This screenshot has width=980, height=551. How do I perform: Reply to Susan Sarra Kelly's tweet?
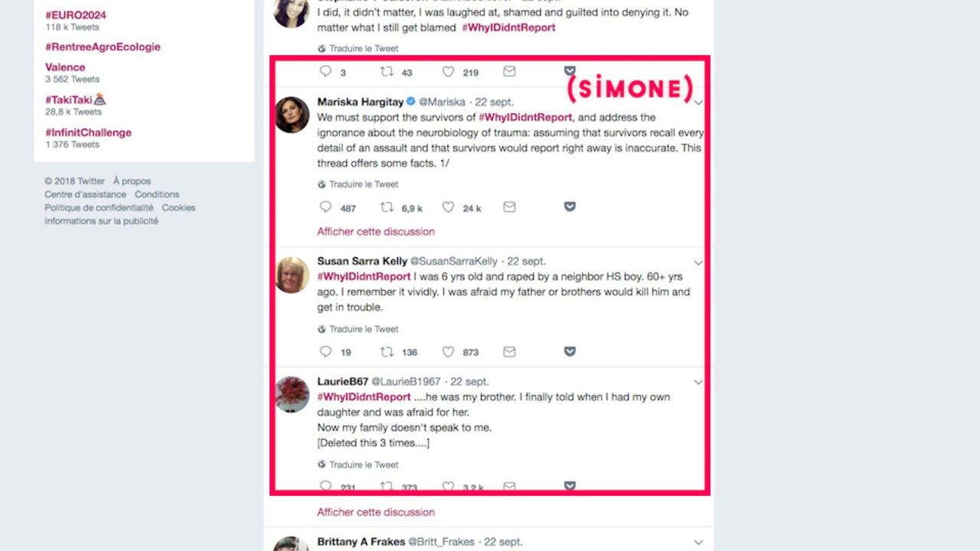point(326,352)
